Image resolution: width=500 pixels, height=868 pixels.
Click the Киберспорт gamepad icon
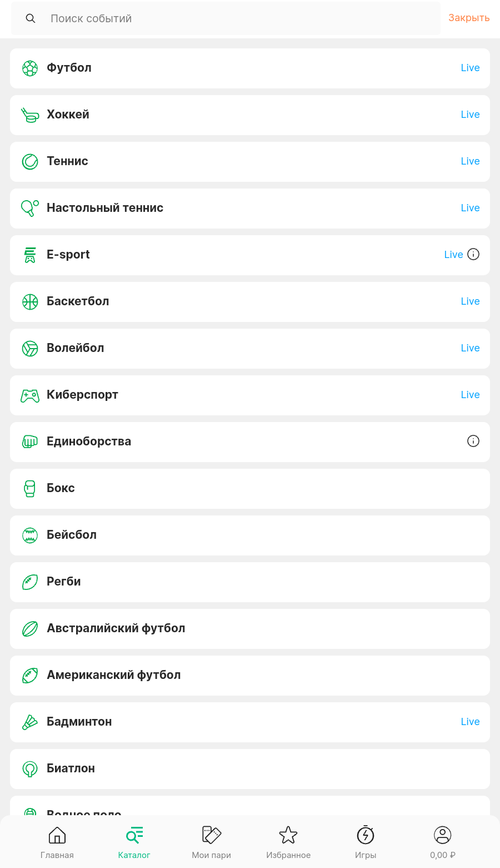(x=30, y=395)
